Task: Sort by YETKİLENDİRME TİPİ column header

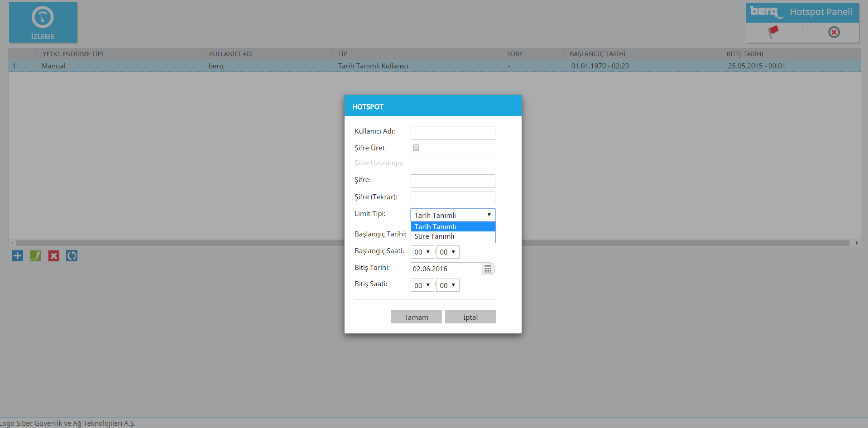Action: click(73, 54)
